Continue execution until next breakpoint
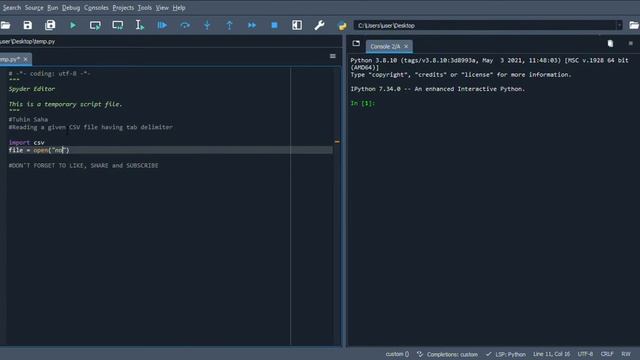640x360 pixels. click(x=252, y=25)
